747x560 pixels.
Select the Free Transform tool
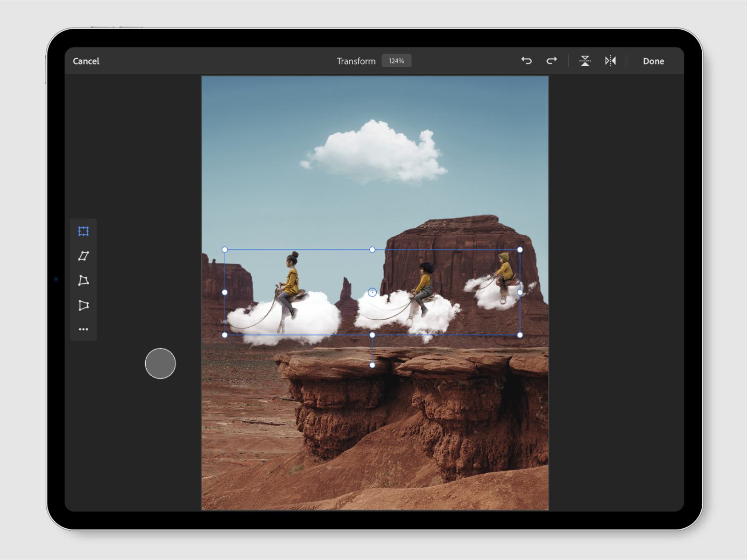pyautogui.click(x=84, y=231)
